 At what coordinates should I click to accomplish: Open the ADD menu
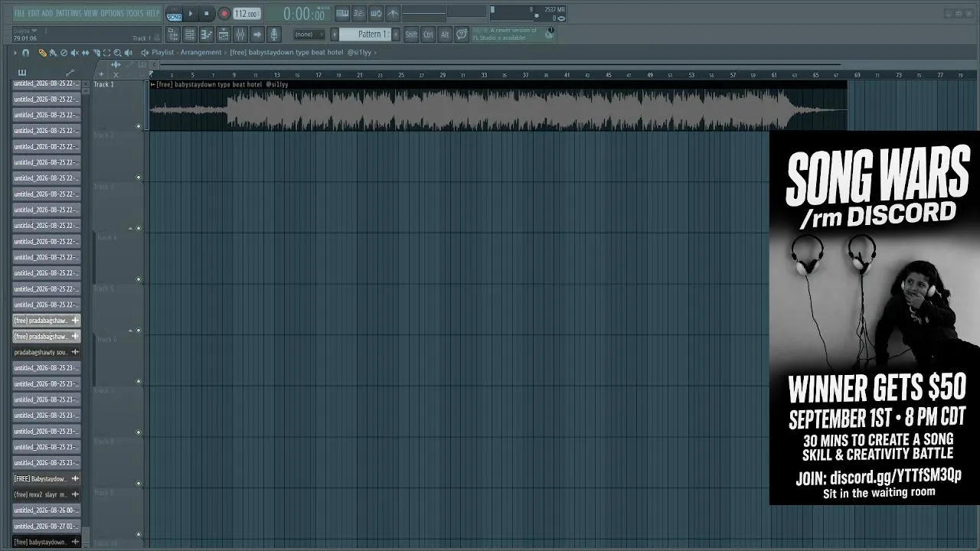point(47,13)
